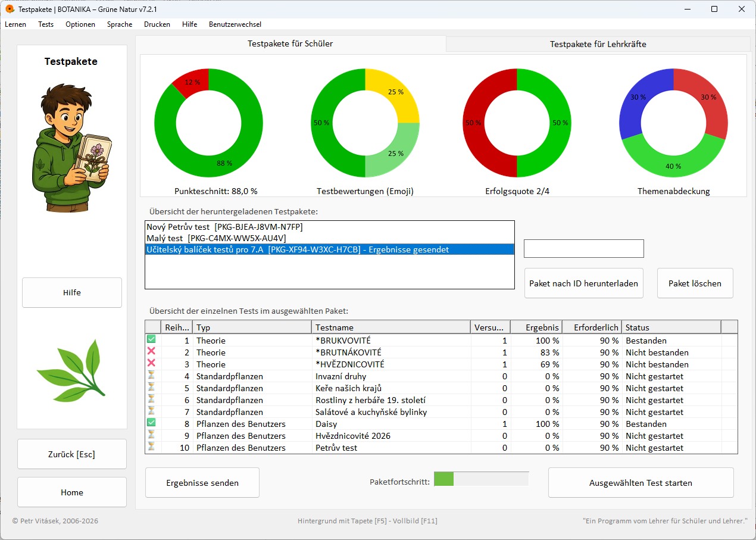Go back with the Zurück [Esc] button
The height and width of the screenshot is (540, 756).
(x=72, y=454)
